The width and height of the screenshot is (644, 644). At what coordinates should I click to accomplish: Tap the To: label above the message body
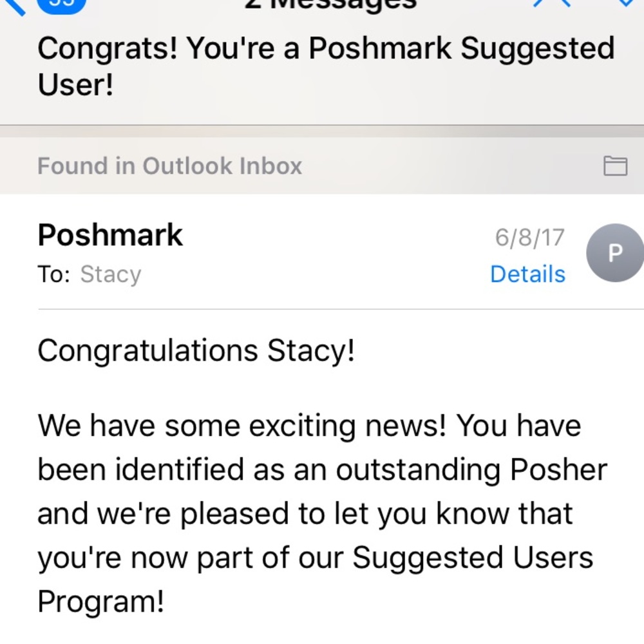(x=55, y=273)
